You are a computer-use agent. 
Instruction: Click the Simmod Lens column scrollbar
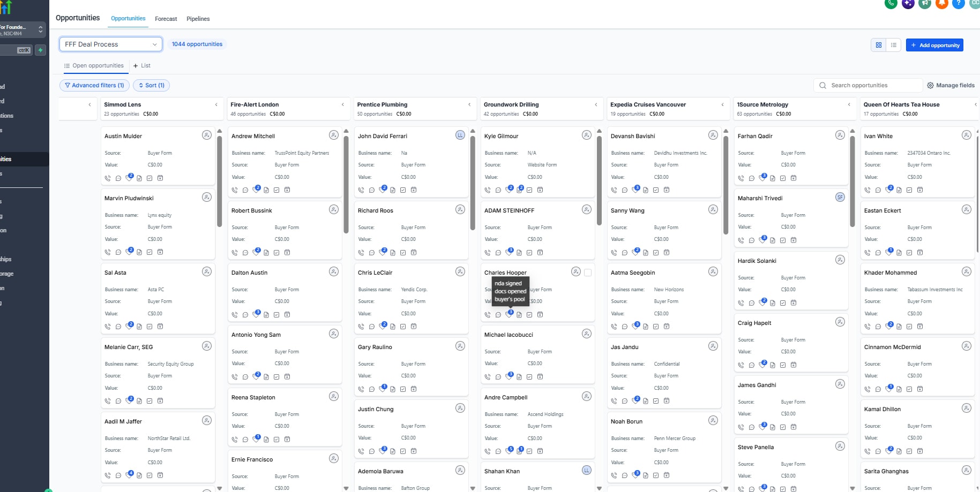coord(220,181)
